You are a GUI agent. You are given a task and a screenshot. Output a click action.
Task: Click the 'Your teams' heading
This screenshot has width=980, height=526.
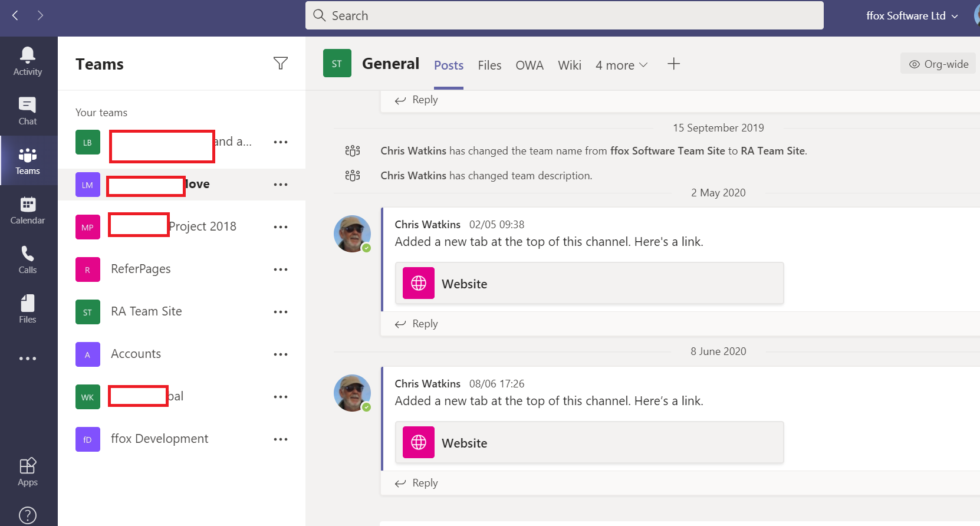tap(101, 113)
